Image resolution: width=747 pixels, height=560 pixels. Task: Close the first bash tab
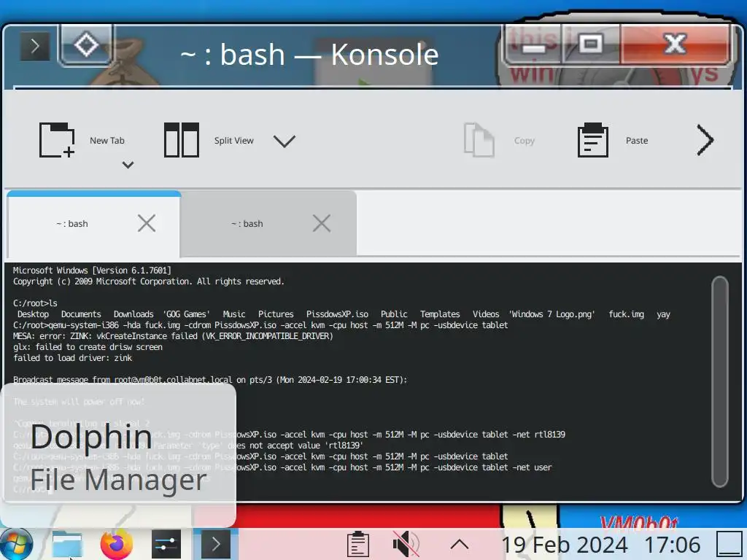pos(147,223)
